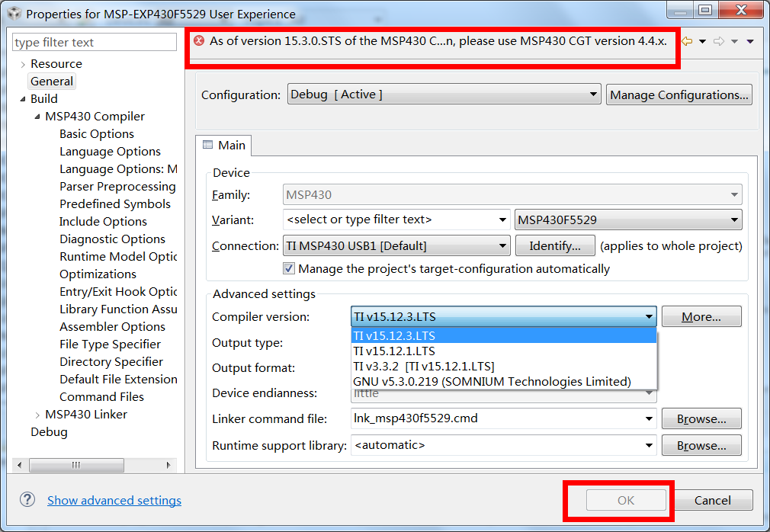The width and height of the screenshot is (770, 532).
Task: Select TI v3.3.2 compiler option
Action: coord(504,366)
